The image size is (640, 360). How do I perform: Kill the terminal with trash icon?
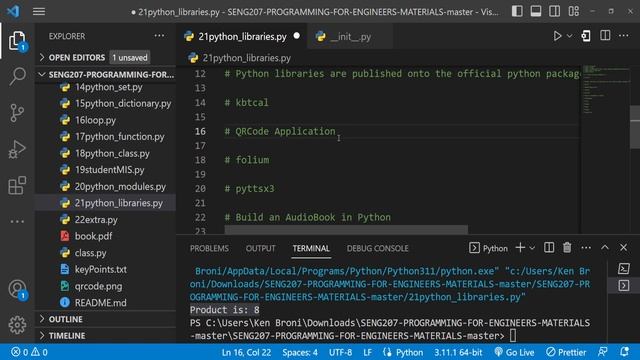(x=567, y=248)
